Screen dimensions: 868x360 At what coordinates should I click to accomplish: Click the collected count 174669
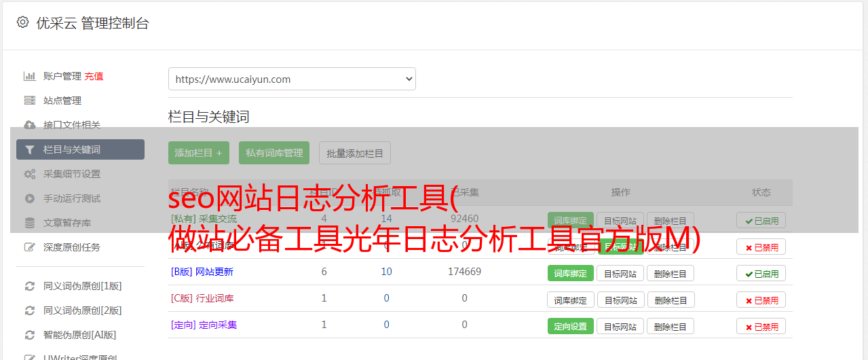coord(464,272)
